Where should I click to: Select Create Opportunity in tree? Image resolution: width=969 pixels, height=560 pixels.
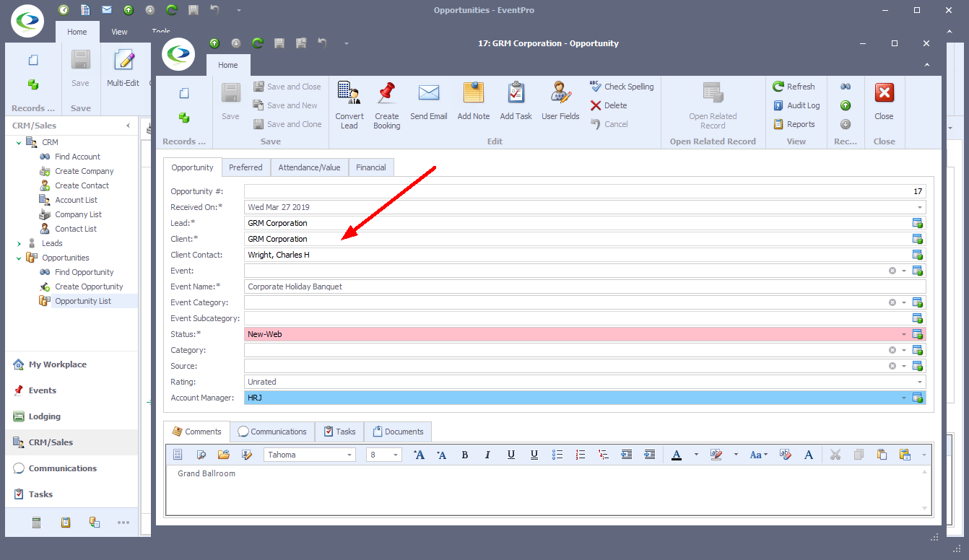(89, 286)
